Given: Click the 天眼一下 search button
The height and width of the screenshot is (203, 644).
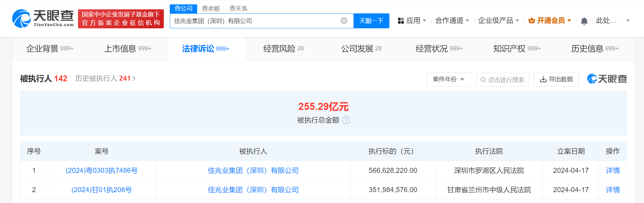Looking at the screenshot, I should 371,21.
